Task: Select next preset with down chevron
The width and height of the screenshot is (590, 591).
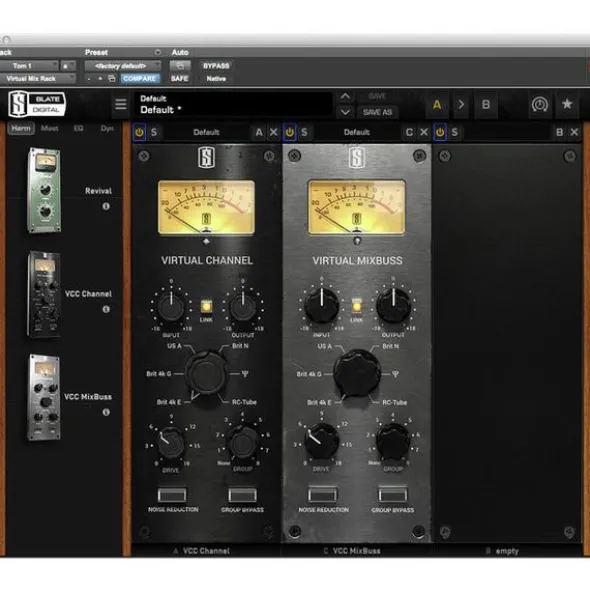Action: [x=345, y=112]
